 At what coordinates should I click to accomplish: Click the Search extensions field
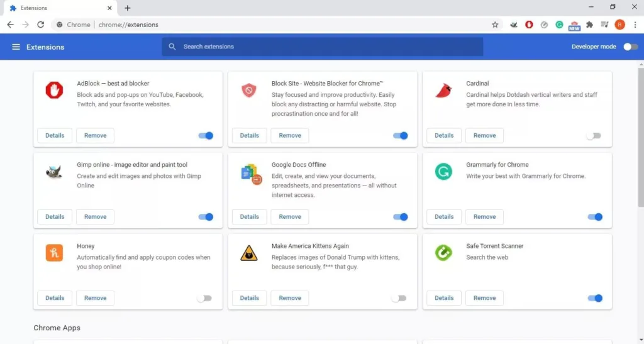323,47
